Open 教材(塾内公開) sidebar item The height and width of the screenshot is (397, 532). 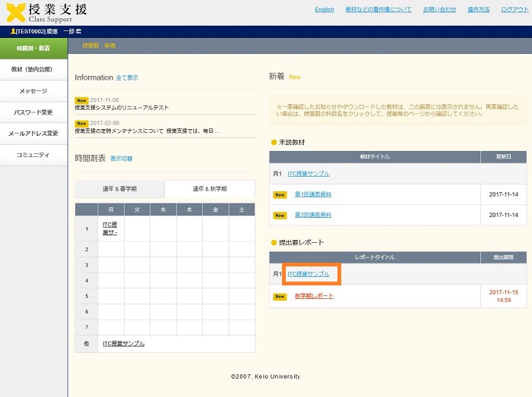(x=33, y=69)
